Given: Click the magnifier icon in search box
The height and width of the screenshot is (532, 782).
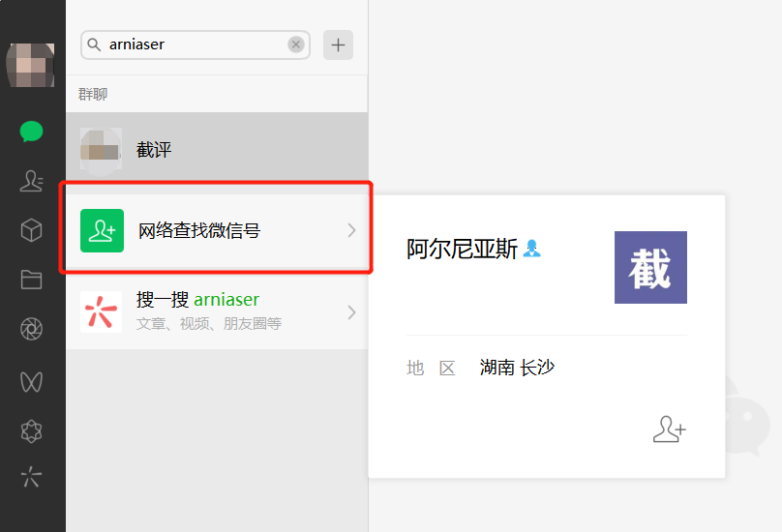Looking at the screenshot, I should [94, 44].
